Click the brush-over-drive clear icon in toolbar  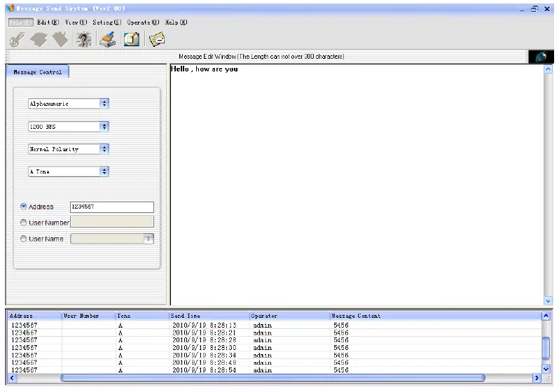[x=108, y=40]
